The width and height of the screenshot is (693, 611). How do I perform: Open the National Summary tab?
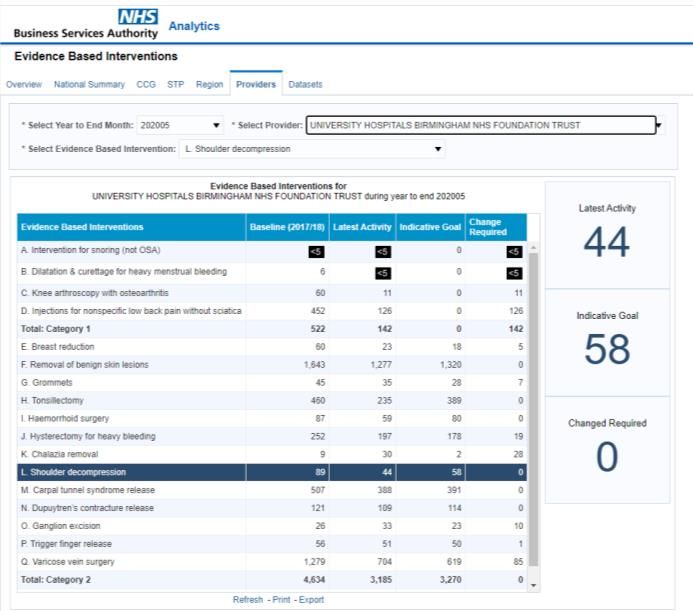89,84
